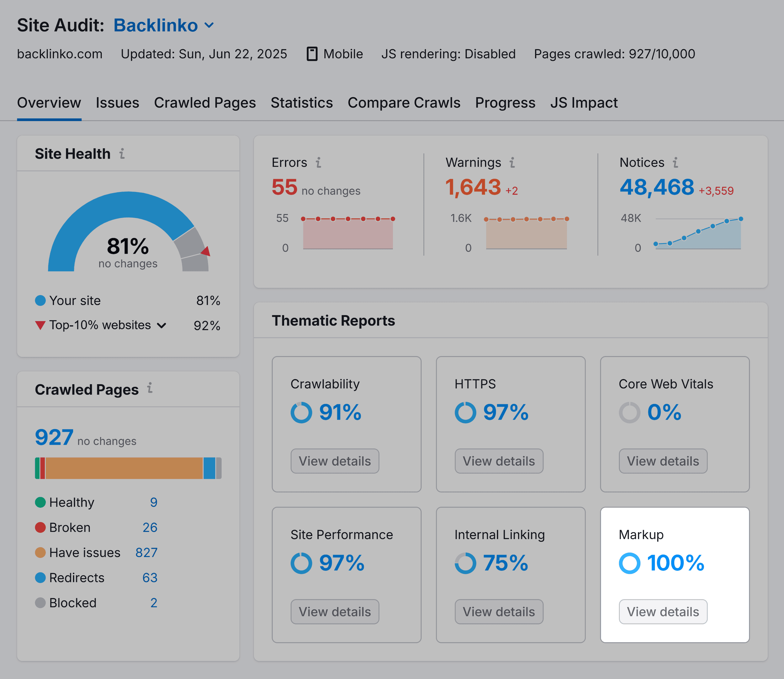The width and height of the screenshot is (784, 679).
Task: Click the Internal Linking 75% score
Action: pos(506,563)
